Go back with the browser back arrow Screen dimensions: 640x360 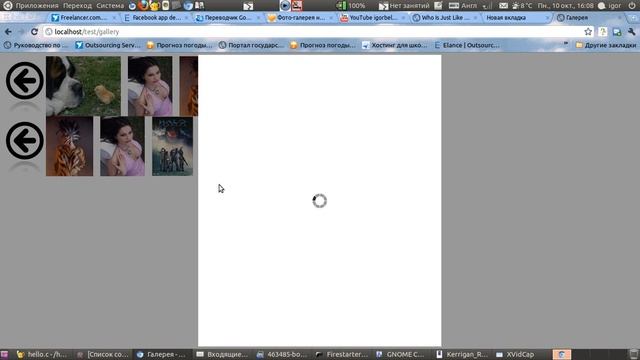coord(8,31)
